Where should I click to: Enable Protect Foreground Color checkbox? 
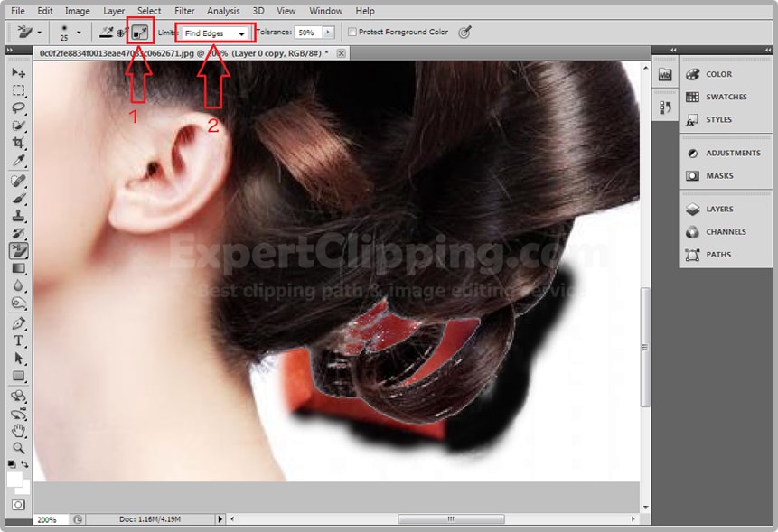click(x=352, y=33)
